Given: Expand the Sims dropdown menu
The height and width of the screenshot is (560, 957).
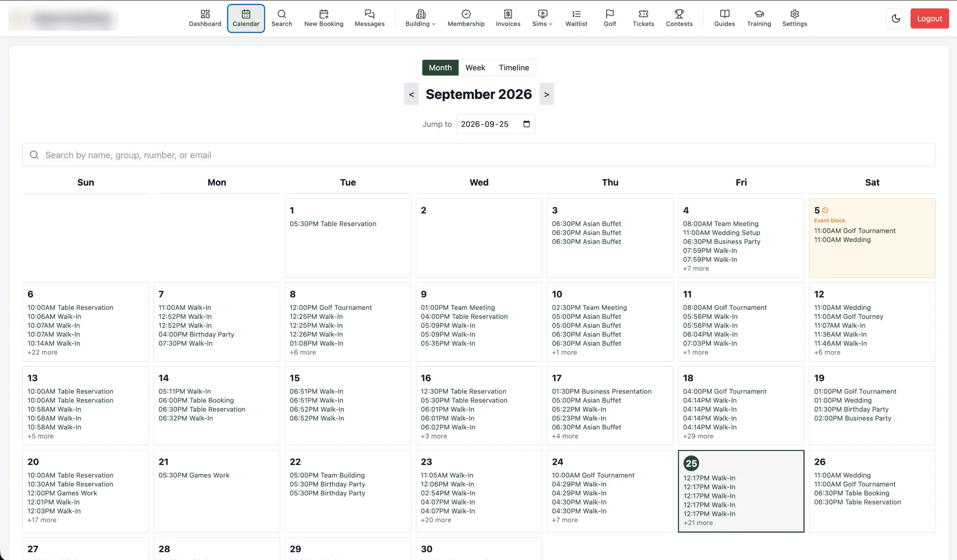Looking at the screenshot, I should (542, 18).
